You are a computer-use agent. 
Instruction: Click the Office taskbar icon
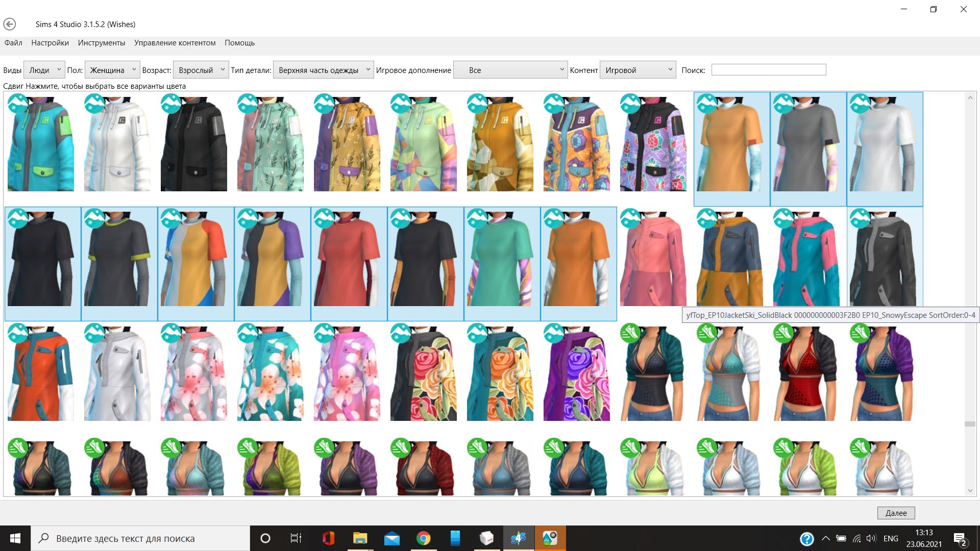(328, 538)
